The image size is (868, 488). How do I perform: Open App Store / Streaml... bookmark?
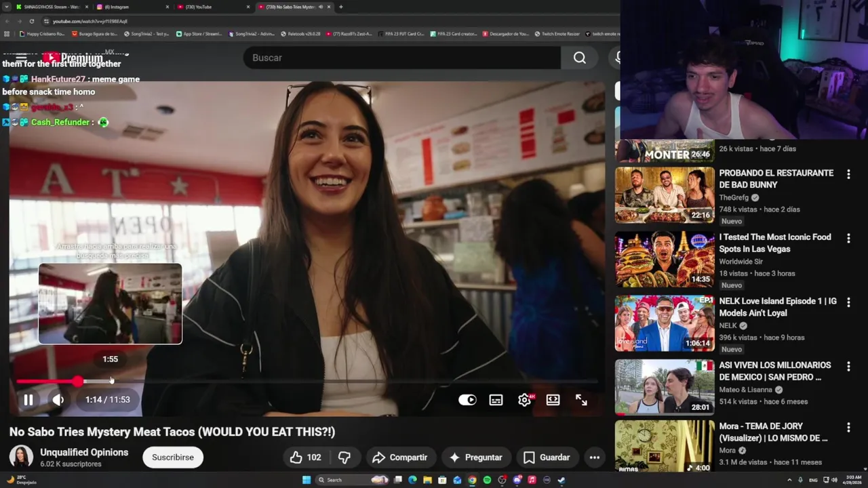pos(199,34)
